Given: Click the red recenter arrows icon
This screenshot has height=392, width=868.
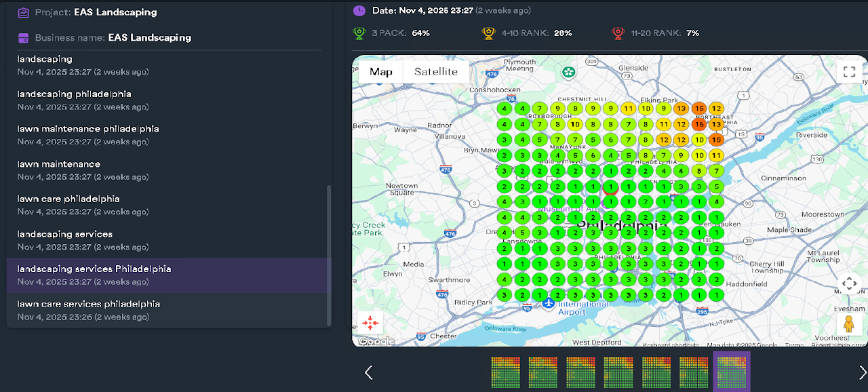Looking at the screenshot, I should pos(370,323).
